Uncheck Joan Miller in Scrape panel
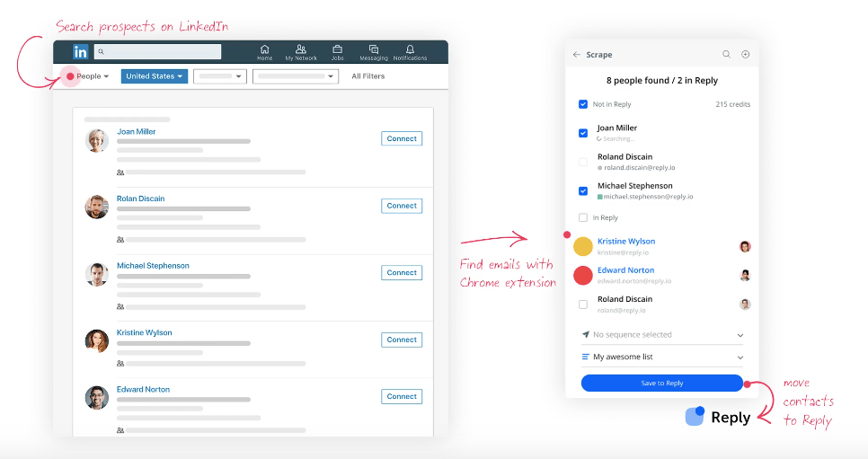The height and width of the screenshot is (459, 868). (583, 133)
